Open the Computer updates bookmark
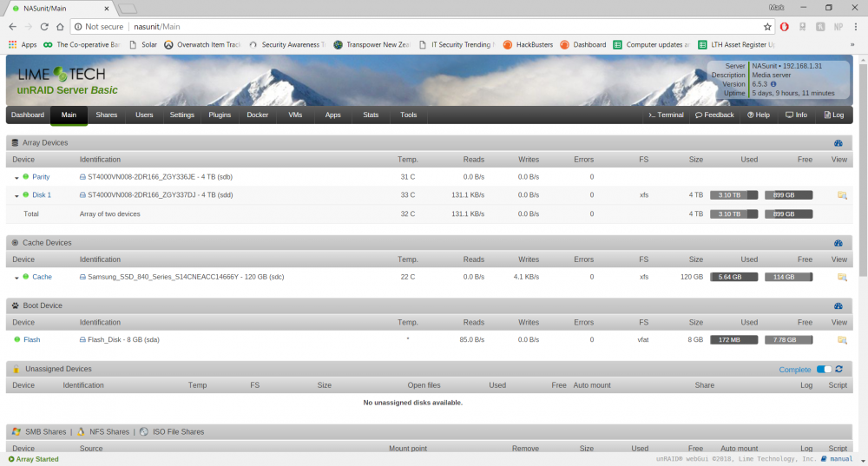The width and height of the screenshot is (868, 466). point(652,45)
